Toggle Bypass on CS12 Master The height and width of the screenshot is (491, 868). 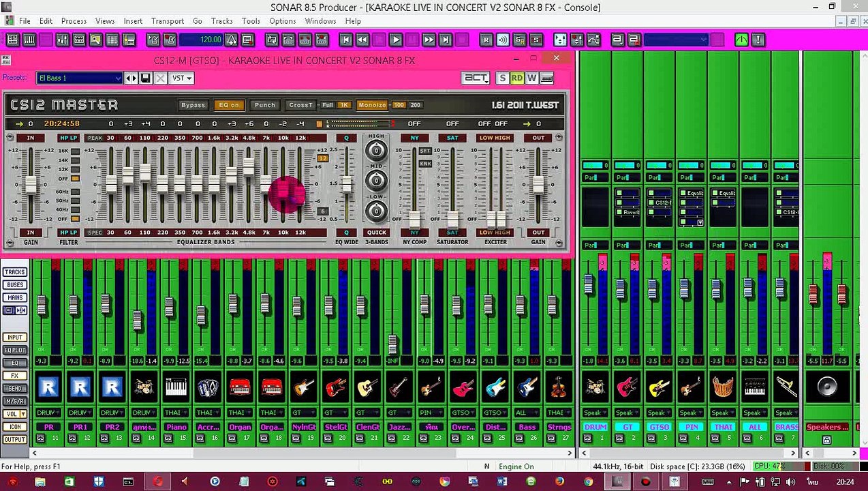tap(193, 105)
